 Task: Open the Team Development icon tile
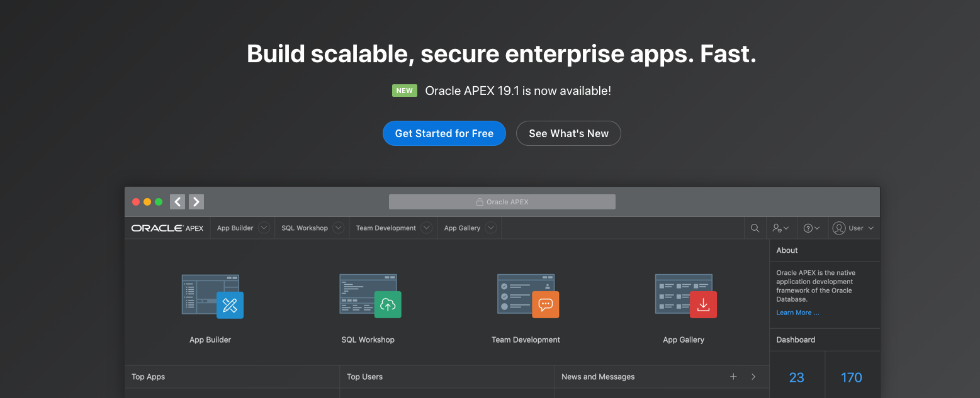point(527,297)
